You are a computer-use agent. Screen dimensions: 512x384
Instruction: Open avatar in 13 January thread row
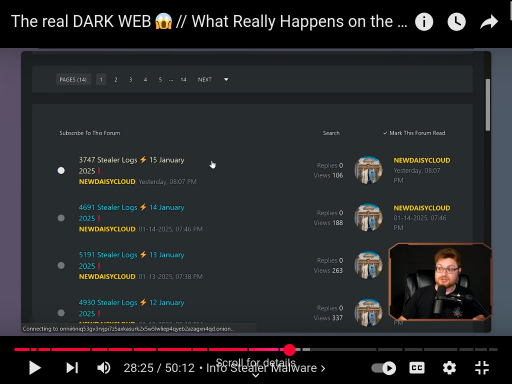coord(368,265)
